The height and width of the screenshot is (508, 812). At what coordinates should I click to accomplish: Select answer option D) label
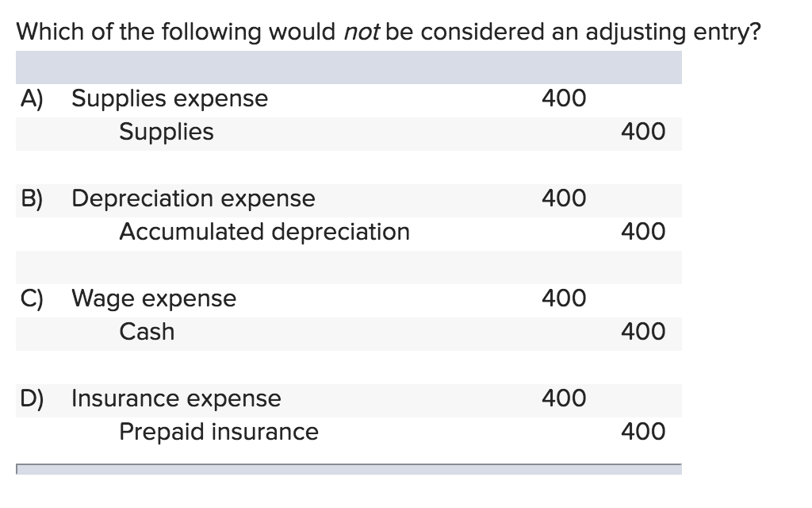click(x=32, y=398)
